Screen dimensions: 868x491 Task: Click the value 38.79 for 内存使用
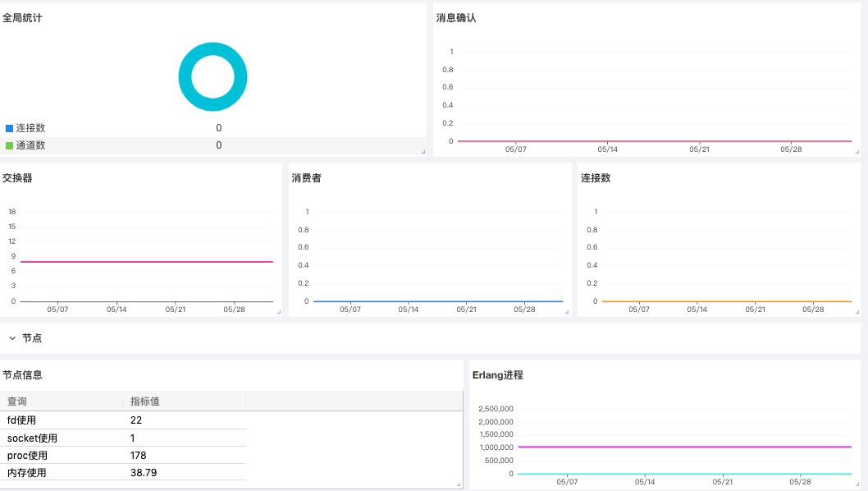tap(144, 473)
